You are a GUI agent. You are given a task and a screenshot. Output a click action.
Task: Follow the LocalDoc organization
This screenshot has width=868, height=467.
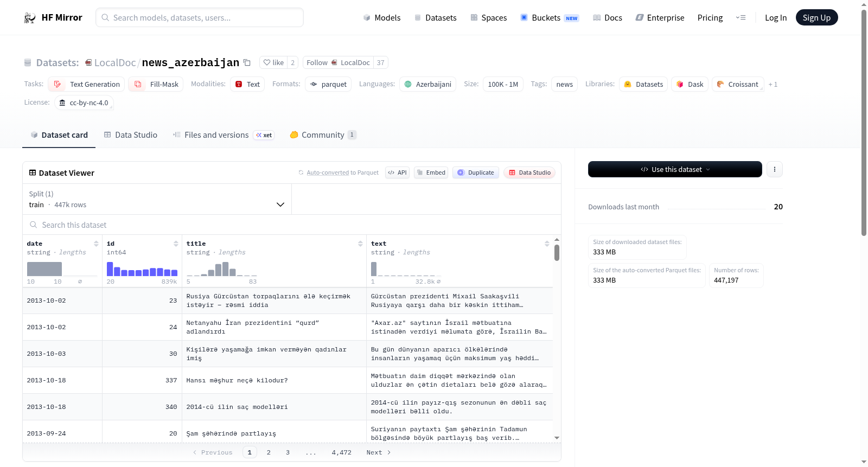338,62
